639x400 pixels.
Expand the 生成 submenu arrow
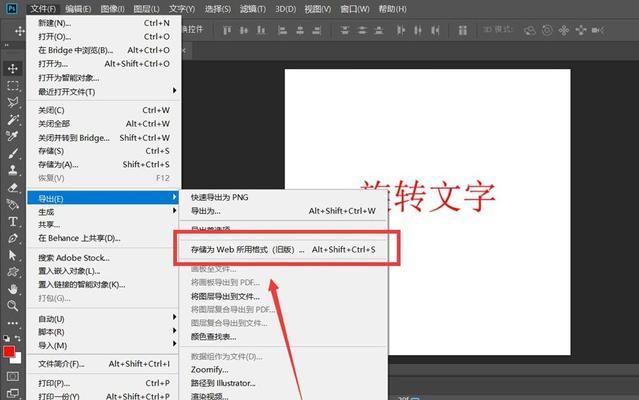(x=174, y=211)
